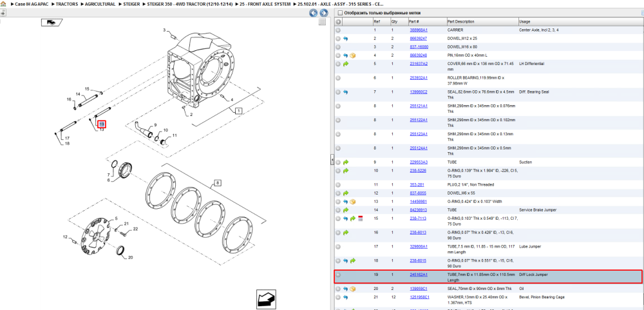Viewport: 644px width, 310px height.
Task: Click the small square icon at the diagram's top right corner
Action: [x=323, y=22]
